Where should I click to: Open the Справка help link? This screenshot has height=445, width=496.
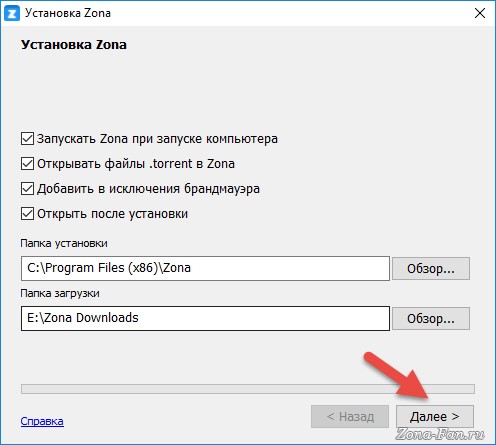coord(42,421)
